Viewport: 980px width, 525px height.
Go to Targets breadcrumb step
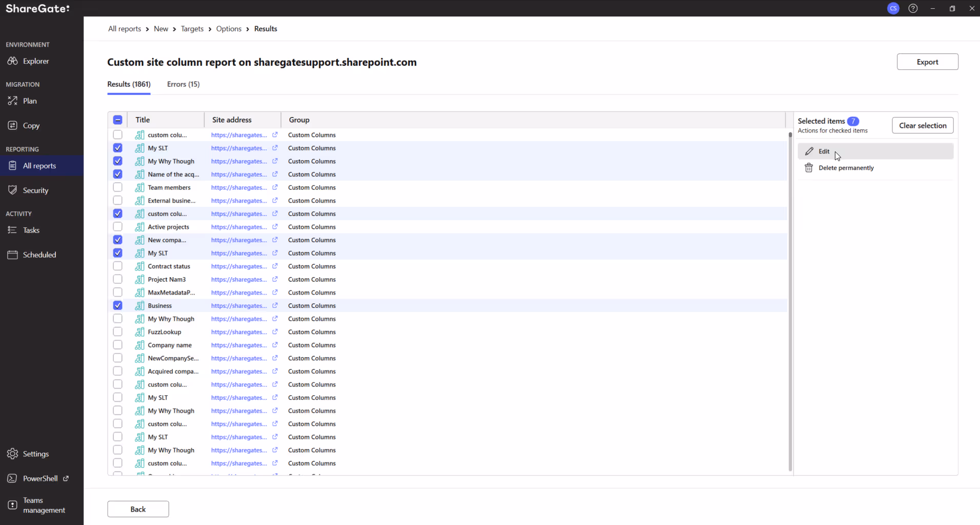[x=192, y=29]
